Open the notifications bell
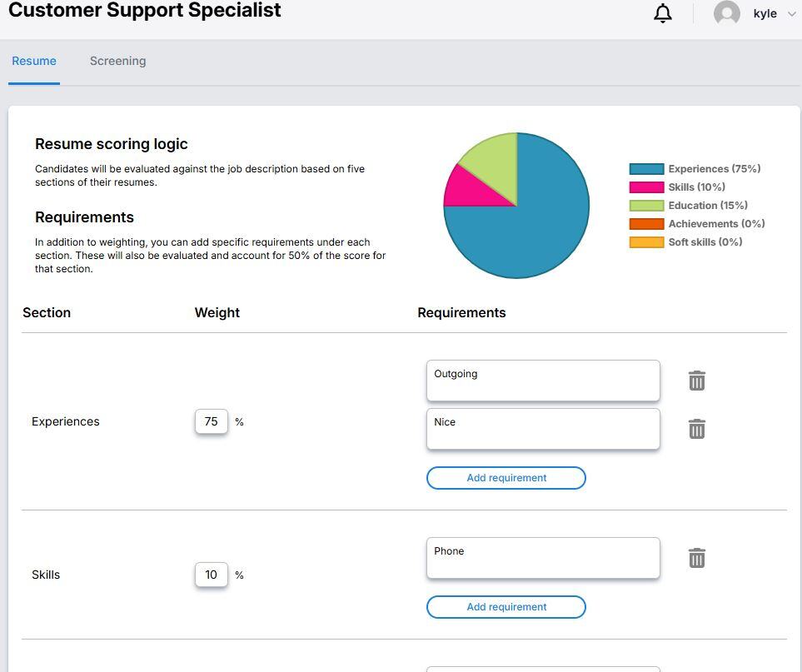The height and width of the screenshot is (672, 802). click(x=662, y=12)
